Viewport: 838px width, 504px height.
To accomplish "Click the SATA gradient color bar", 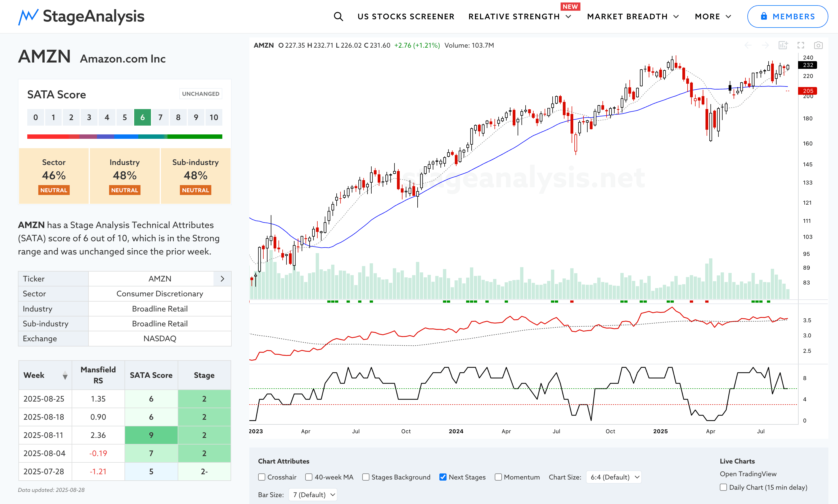I will tap(125, 137).
